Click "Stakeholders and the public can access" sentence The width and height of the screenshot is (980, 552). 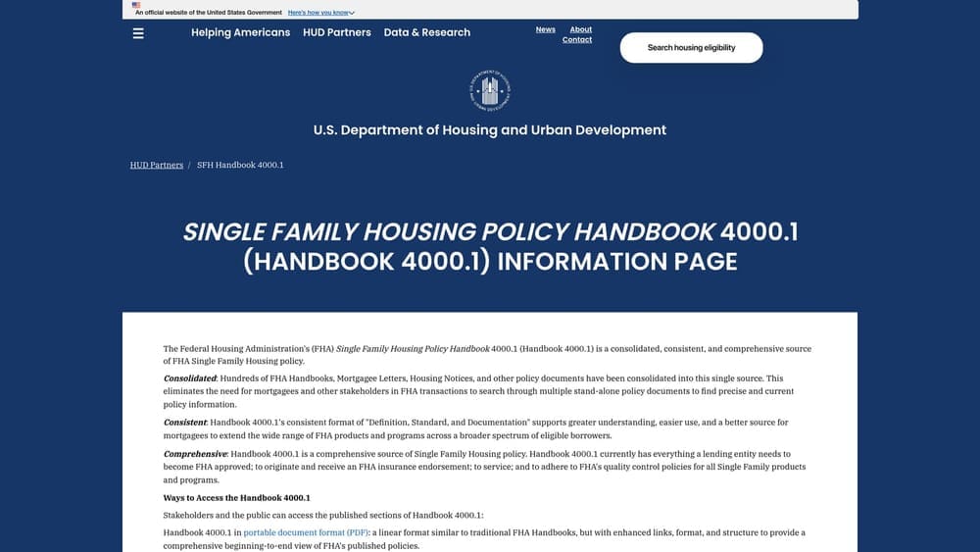[323, 515]
